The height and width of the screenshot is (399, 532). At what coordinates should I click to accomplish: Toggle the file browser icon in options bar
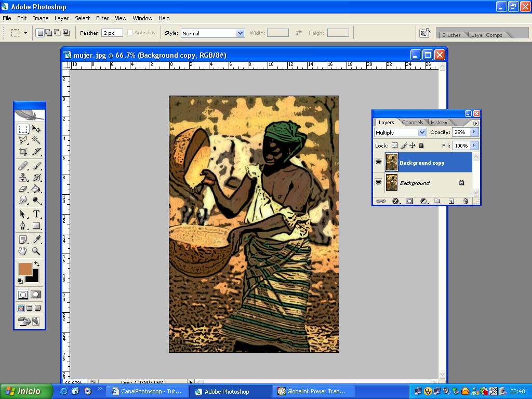pyautogui.click(x=425, y=33)
